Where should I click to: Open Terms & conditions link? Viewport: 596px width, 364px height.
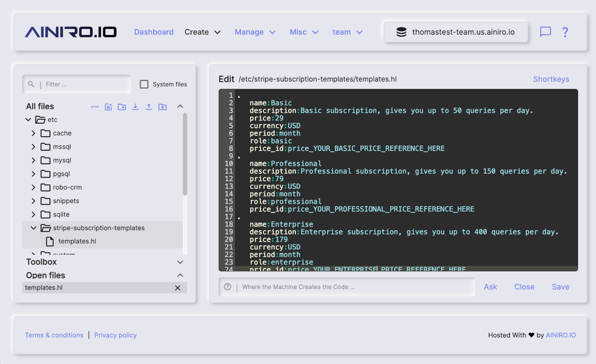point(54,335)
